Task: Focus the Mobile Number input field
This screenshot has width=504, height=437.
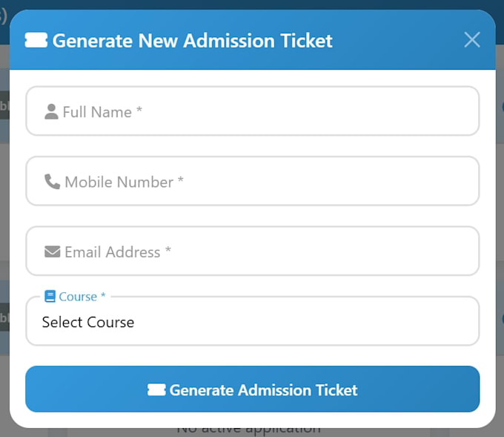Action: (x=252, y=181)
